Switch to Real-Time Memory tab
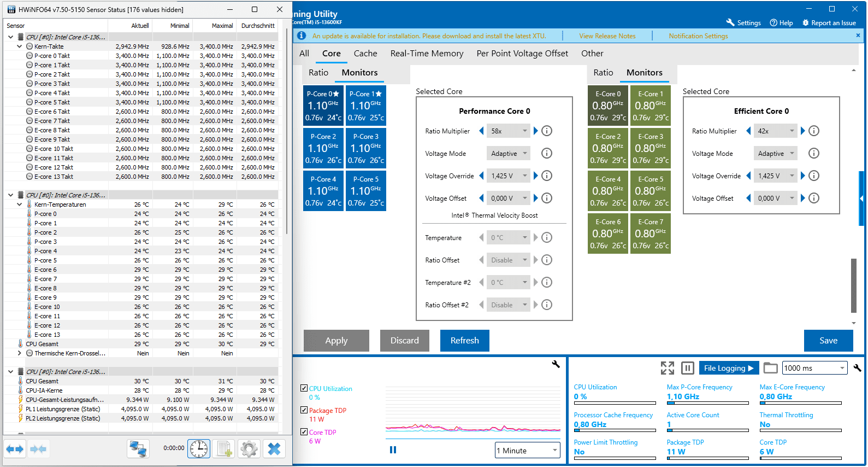Screen dimensions: 868x467 coord(427,53)
